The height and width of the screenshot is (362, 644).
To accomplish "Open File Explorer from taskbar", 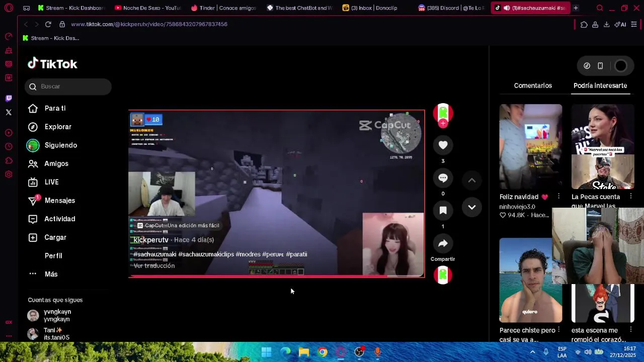I will pos(304,352).
